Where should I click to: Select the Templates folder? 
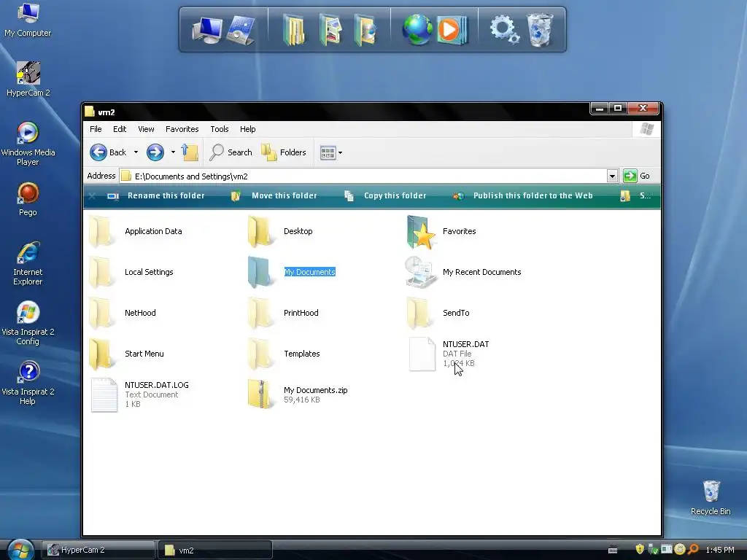click(x=284, y=354)
